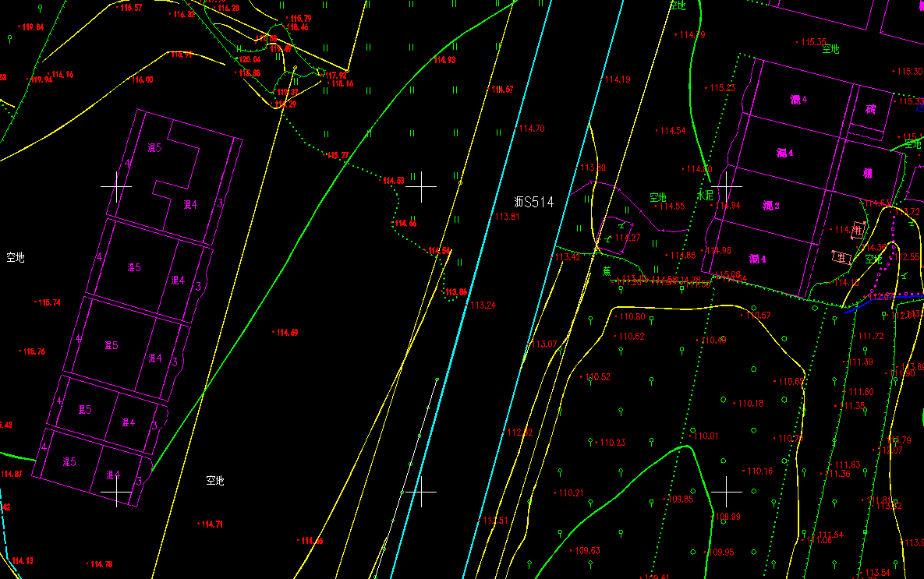This screenshot has width=924, height=579.
Task: Click the 113.81 elevation point text
Action: click(x=507, y=217)
